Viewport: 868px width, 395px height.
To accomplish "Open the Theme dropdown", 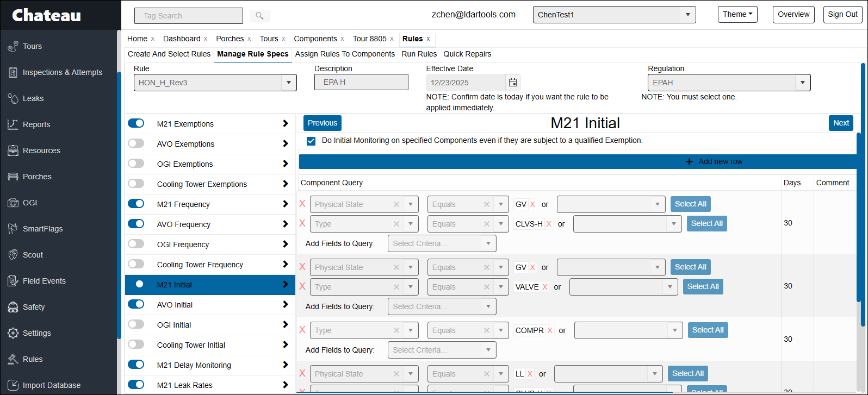I will coord(737,15).
